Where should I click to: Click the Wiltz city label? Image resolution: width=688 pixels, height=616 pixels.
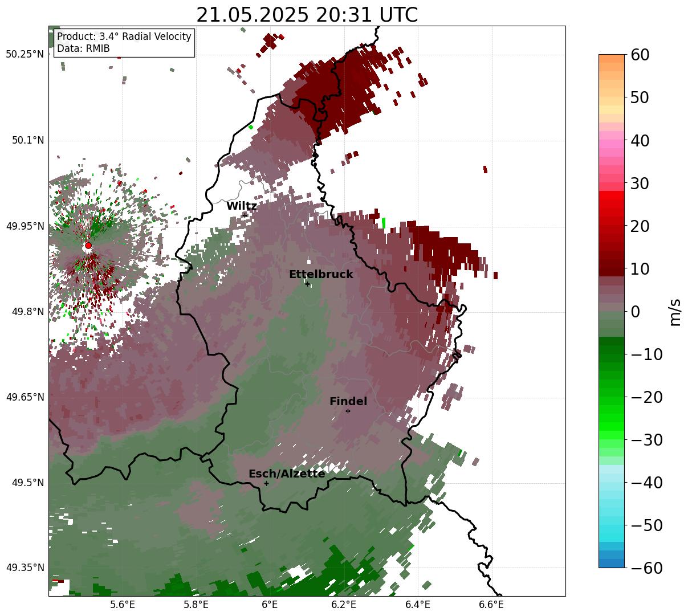tap(242, 206)
